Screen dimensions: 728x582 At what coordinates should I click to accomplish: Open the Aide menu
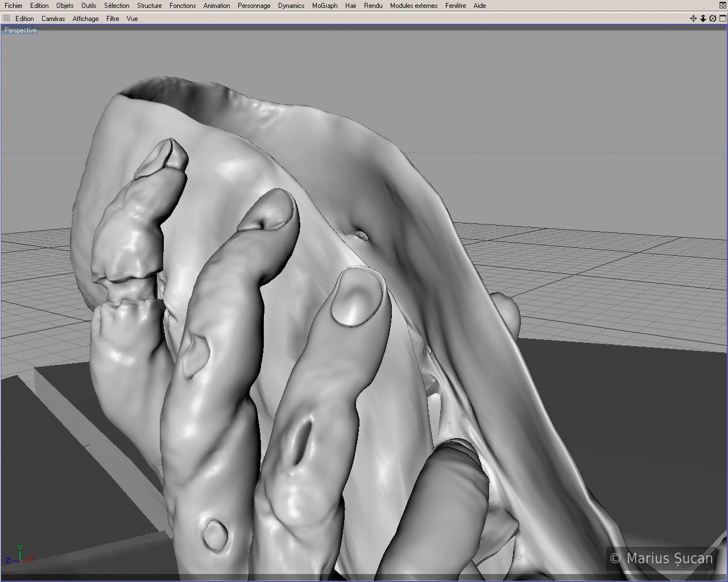(x=479, y=6)
